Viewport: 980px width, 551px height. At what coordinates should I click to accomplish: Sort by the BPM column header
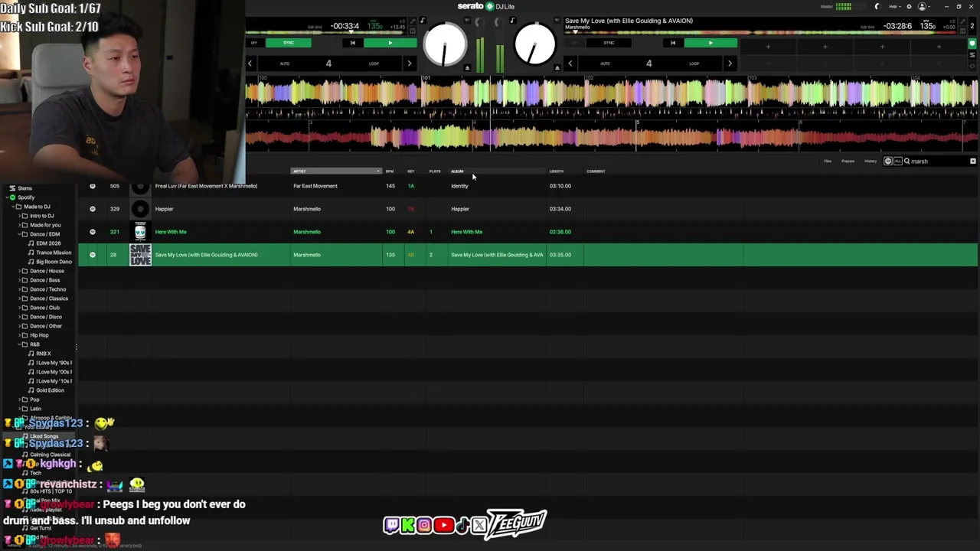pos(390,171)
